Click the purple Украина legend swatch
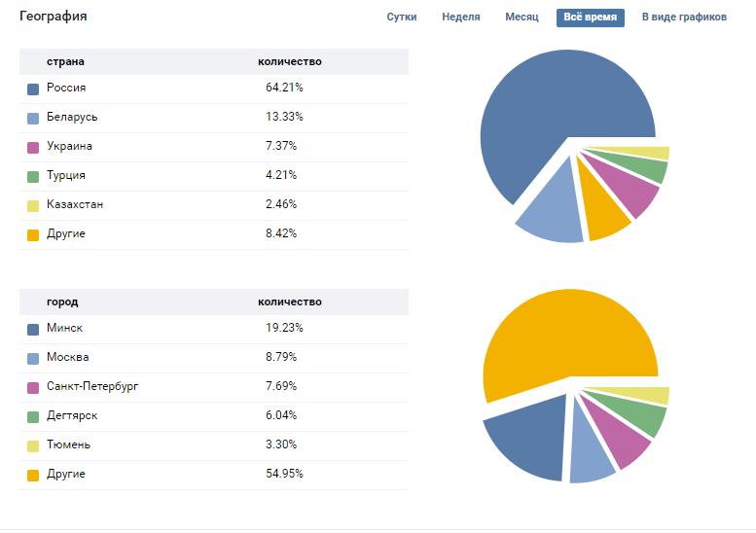 point(33,147)
